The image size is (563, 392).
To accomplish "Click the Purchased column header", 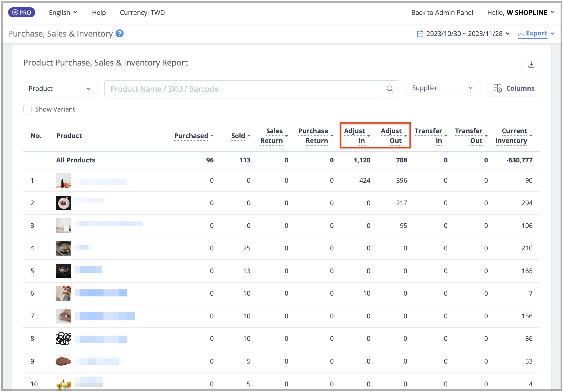I will tap(191, 136).
